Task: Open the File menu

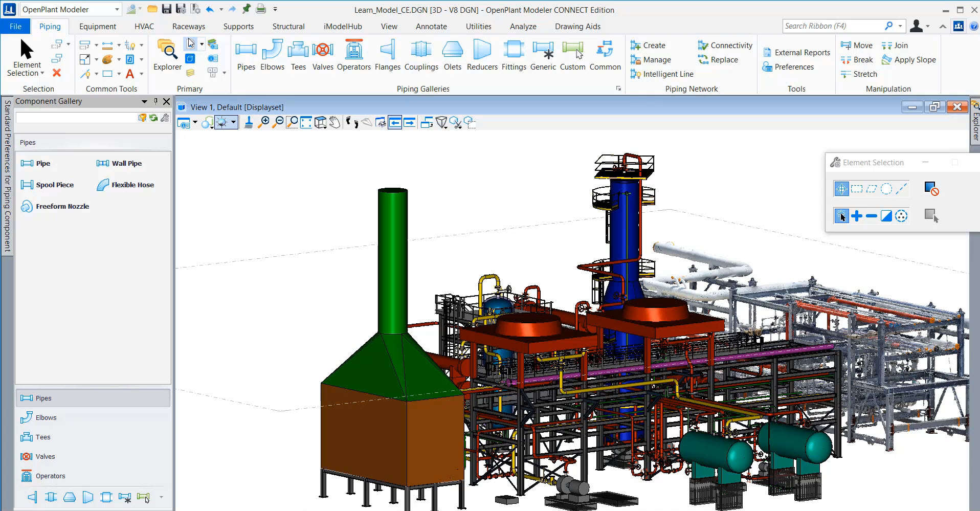Action: [x=15, y=26]
